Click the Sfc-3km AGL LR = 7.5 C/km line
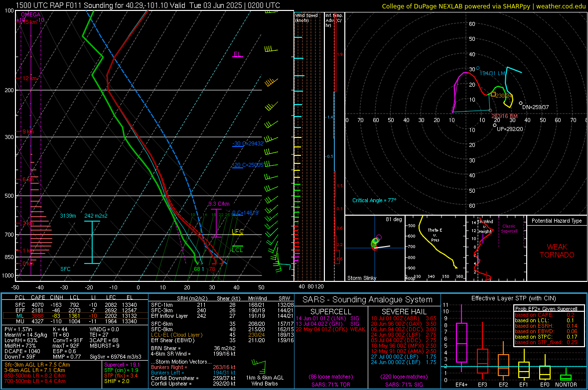The width and height of the screenshot is (588, 390). click(x=37, y=365)
